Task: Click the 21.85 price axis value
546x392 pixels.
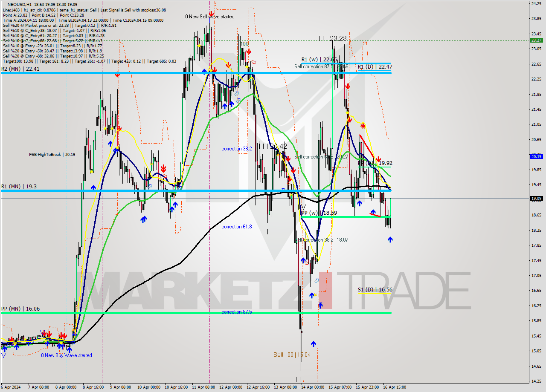Action: point(536,94)
